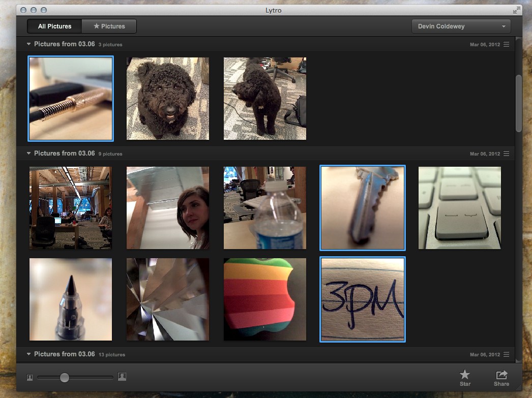Click the large thumbnail size icon
532x398 pixels.
click(x=122, y=377)
